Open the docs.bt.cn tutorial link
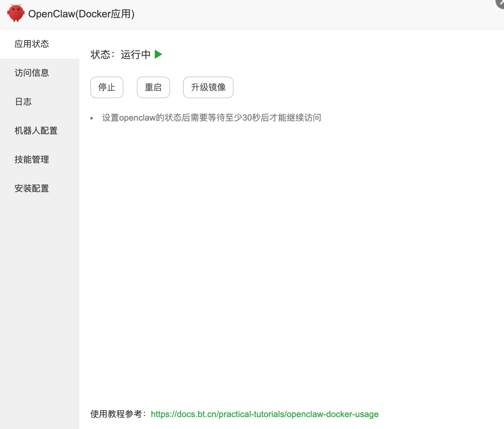The height and width of the screenshot is (429, 504). (265, 414)
